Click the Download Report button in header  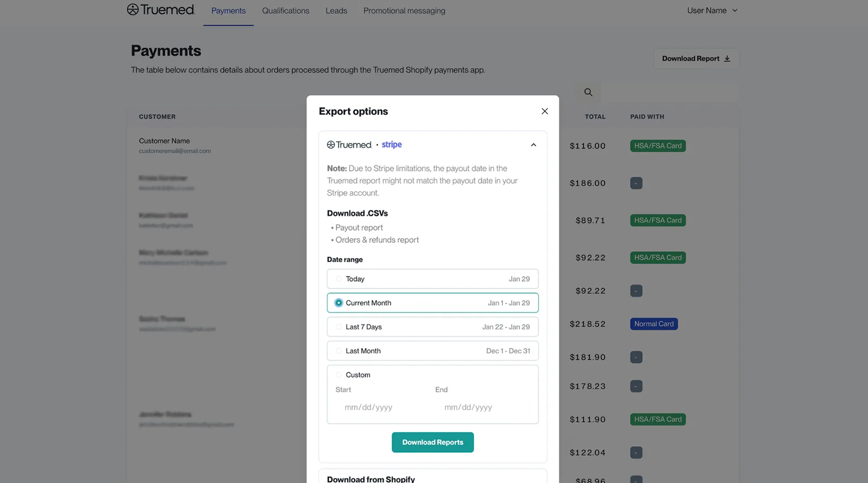[x=696, y=59]
